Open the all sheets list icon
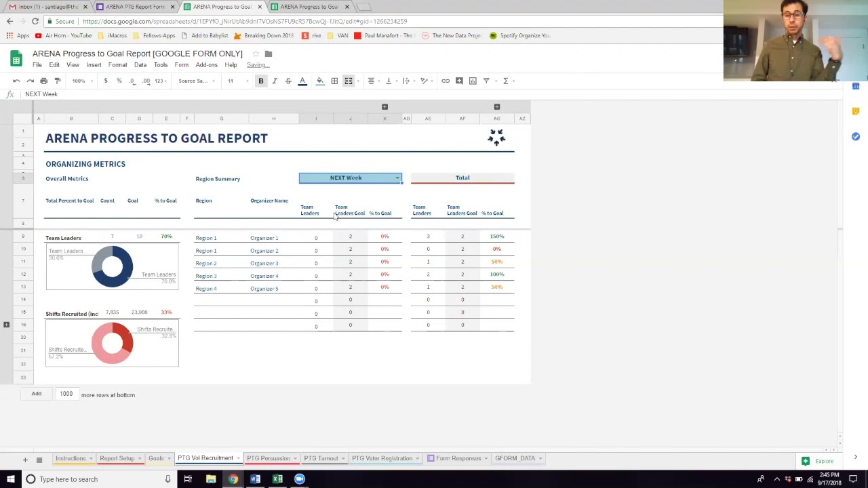 point(39,460)
